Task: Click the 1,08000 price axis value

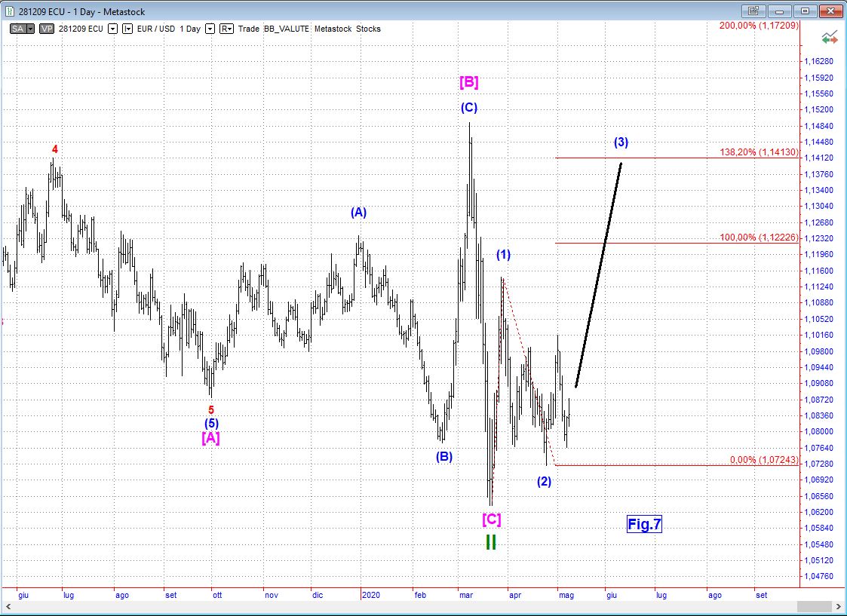Action: coord(818,432)
